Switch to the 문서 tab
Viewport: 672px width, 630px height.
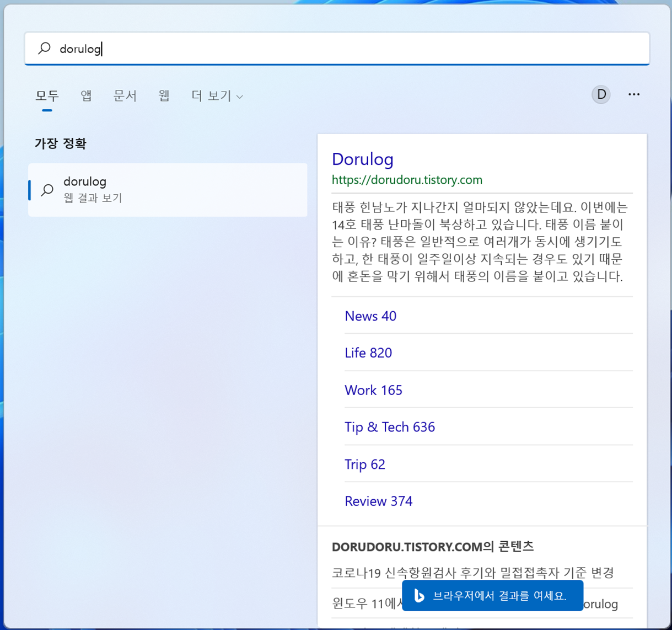click(125, 96)
